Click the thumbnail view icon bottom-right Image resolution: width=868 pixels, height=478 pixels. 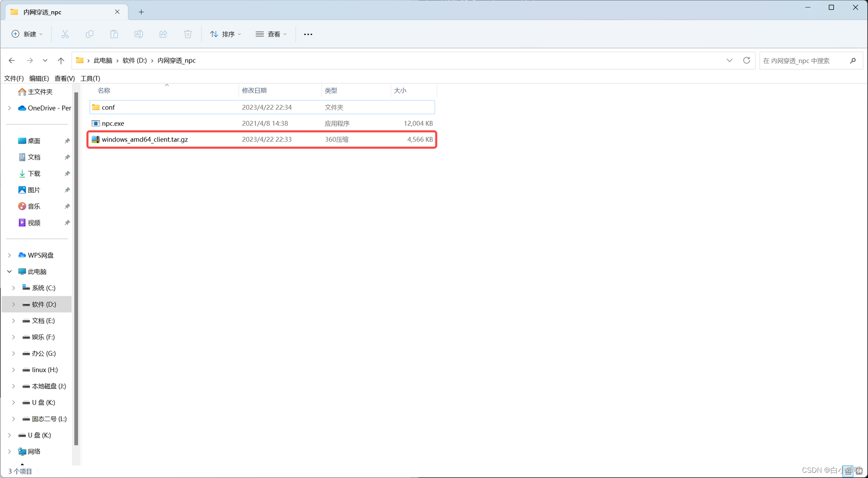(859, 471)
